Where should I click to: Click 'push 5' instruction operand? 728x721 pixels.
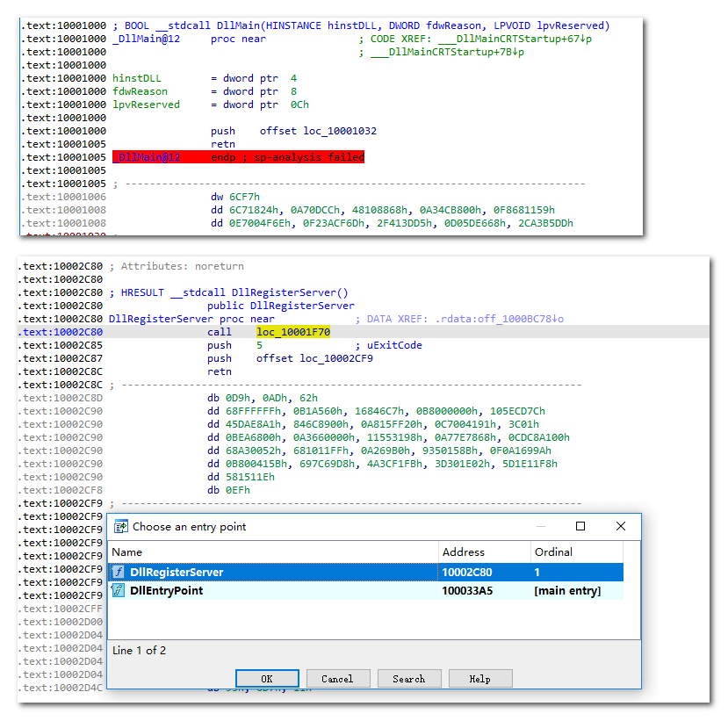click(259, 345)
